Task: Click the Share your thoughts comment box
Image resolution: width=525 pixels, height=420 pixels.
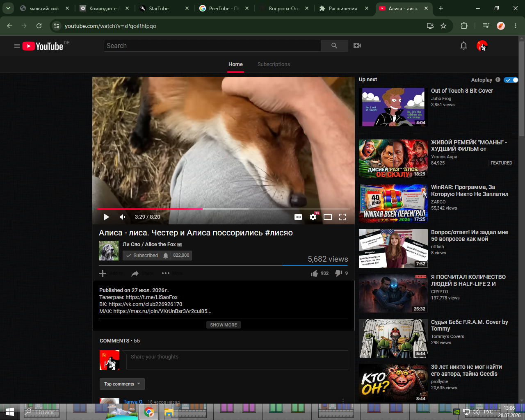Action: pyautogui.click(x=237, y=360)
